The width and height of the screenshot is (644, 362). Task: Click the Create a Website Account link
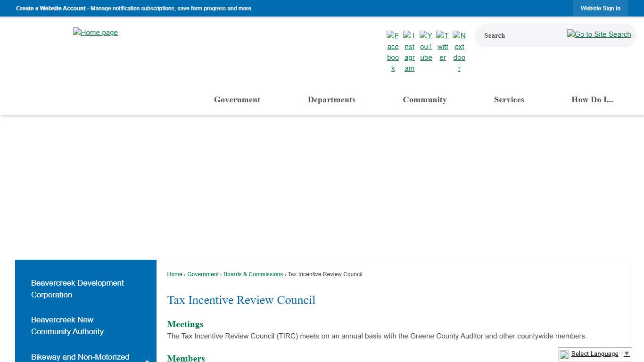(50, 8)
